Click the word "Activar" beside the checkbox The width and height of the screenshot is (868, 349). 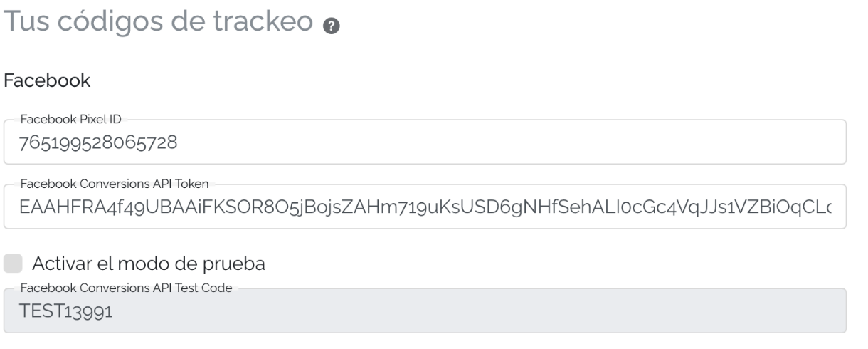pyautogui.click(x=62, y=264)
